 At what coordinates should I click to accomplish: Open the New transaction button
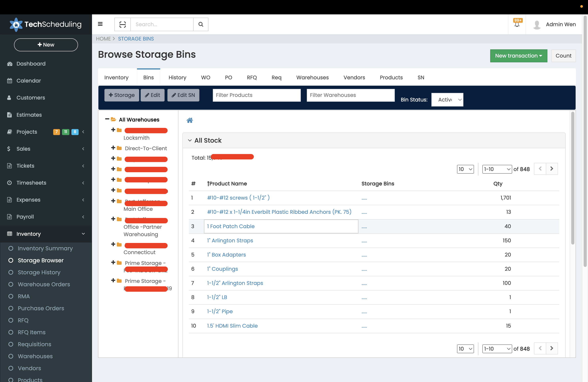pyautogui.click(x=518, y=56)
